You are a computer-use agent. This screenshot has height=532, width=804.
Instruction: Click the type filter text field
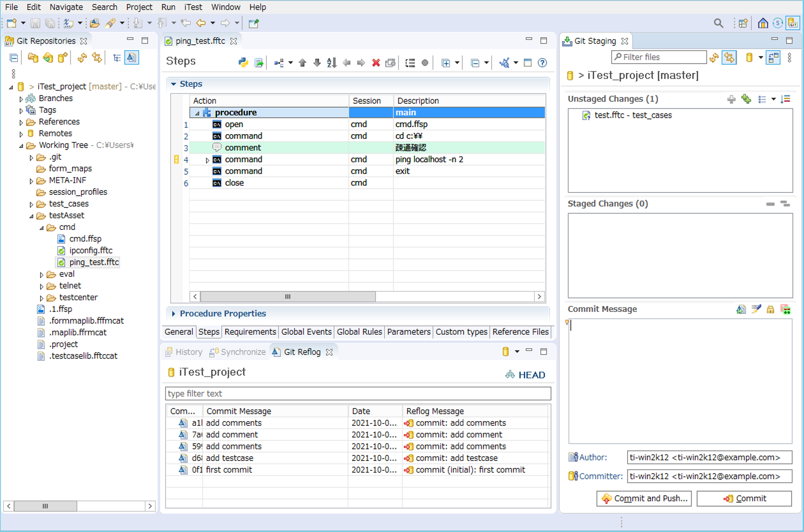[x=358, y=393]
